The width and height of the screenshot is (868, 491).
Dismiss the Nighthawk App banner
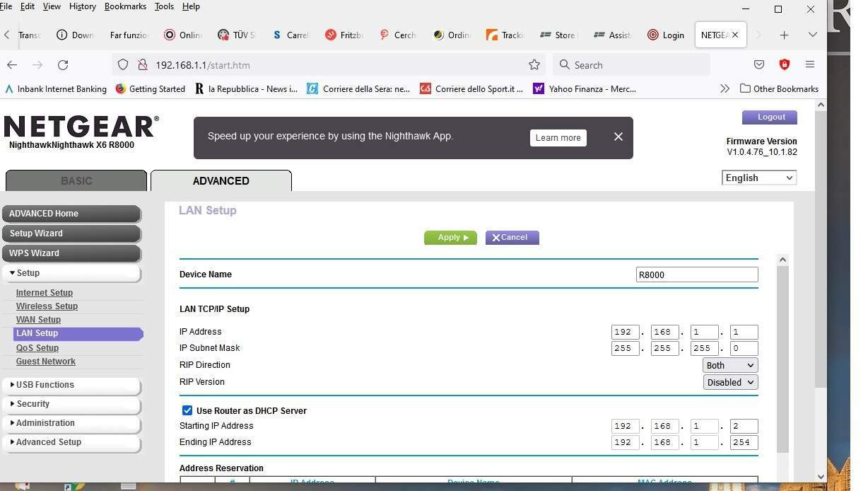pos(618,137)
